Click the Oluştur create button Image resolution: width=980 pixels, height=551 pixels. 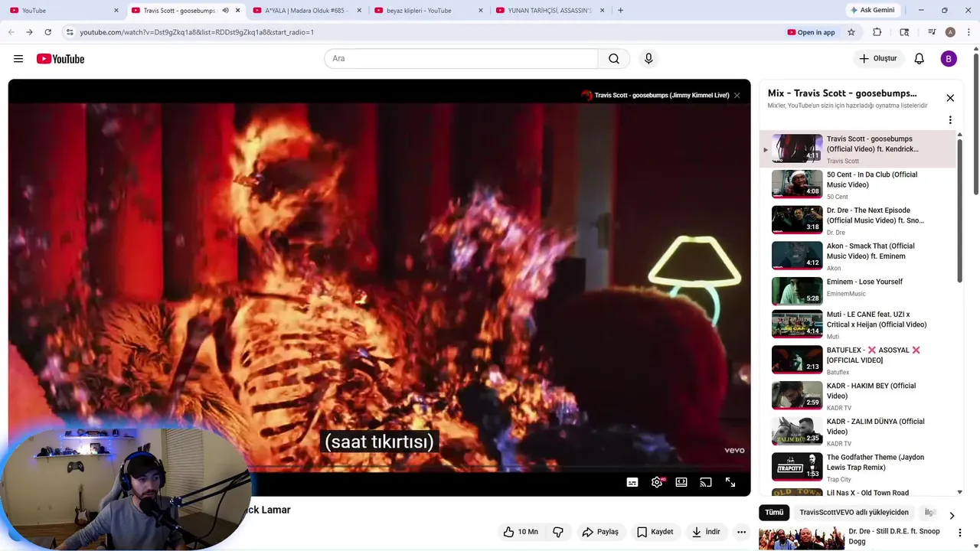[x=877, y=59]
